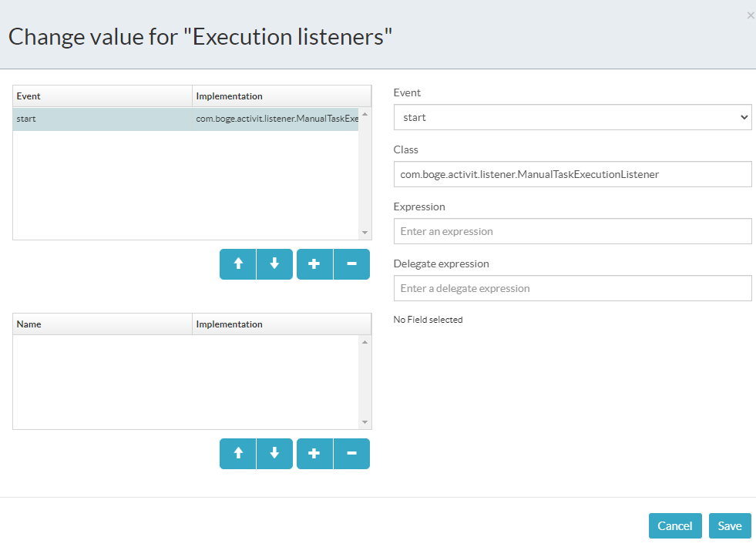The image size is (756, 547).
Task: Move the selected execution listener down
Action: coord(274,264)
